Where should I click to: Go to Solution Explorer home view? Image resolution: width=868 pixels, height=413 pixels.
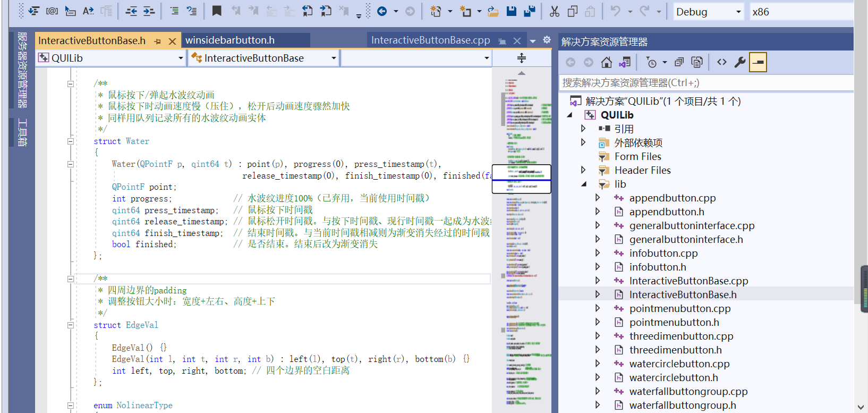pos(607,62)
